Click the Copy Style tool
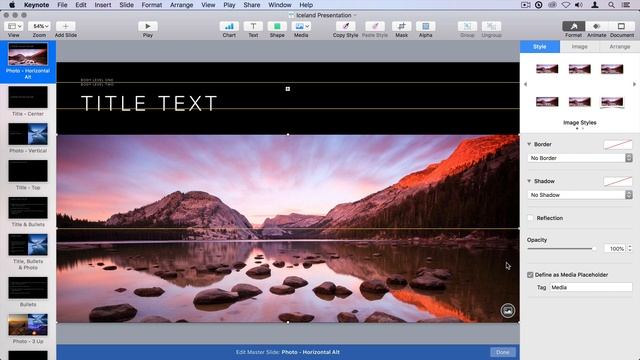The width and height of the screenshot is (640, 360). tap(345, 26)
